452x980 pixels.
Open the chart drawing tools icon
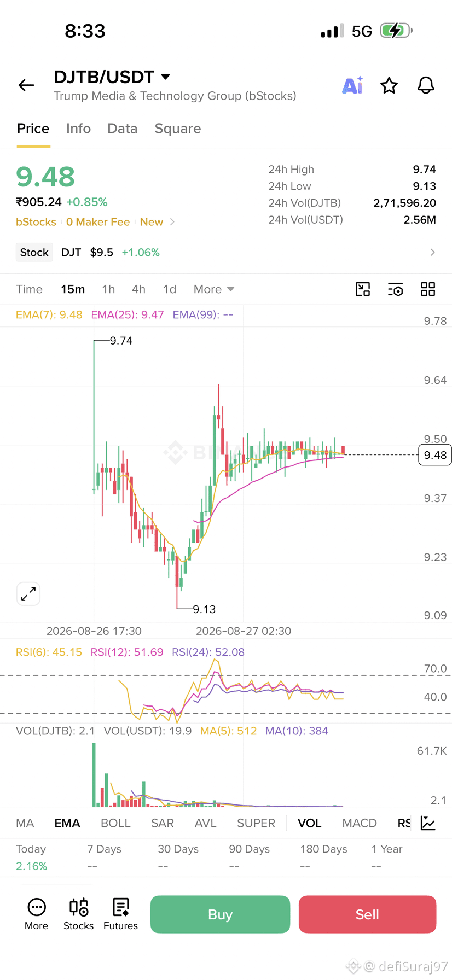coord(363,289)
